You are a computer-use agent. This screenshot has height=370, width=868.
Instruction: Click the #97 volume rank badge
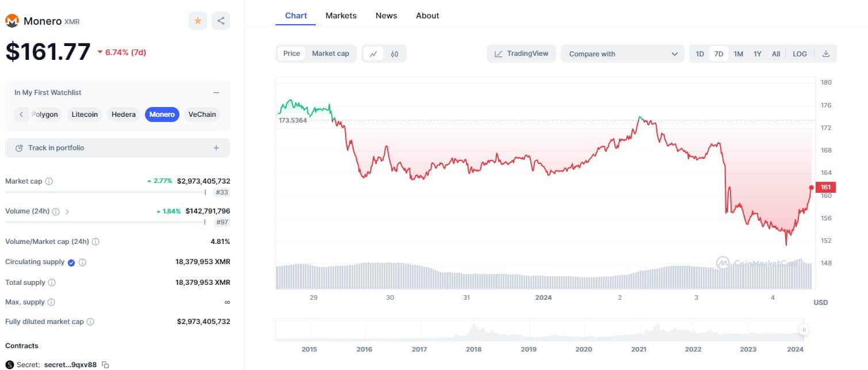click(x=221, y=222)
